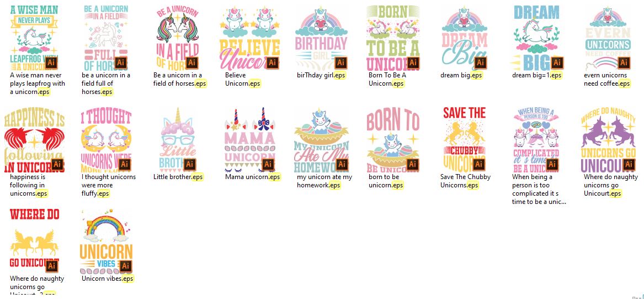The image size is (644, 299).
Task: Click the Ai badge on birThday girl thumbnail
Action: (340, 62)
